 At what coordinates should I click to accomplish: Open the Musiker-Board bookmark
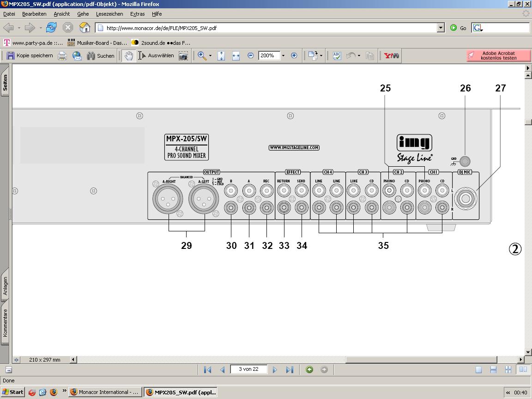point(97,43)
